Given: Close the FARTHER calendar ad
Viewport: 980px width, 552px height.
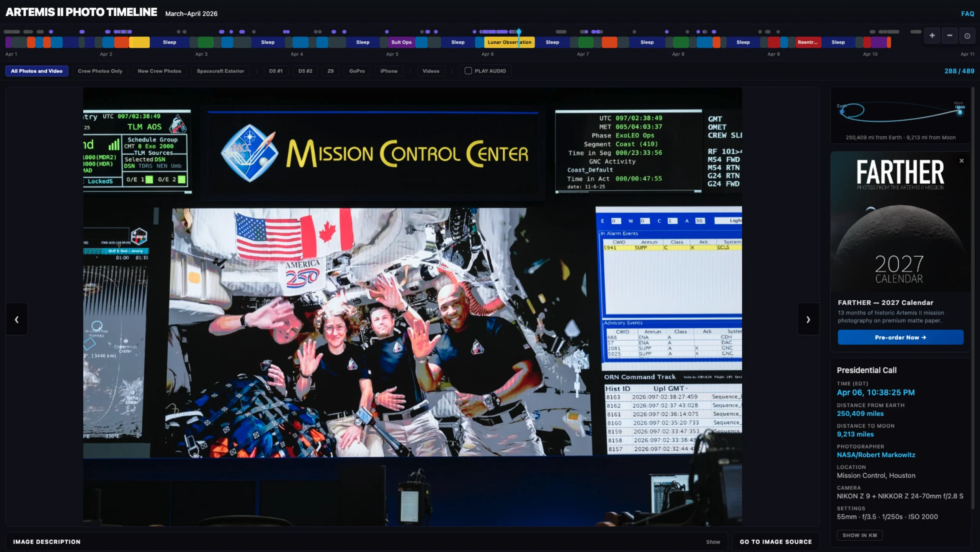Looking at the screenshot, I should point(962,161).
